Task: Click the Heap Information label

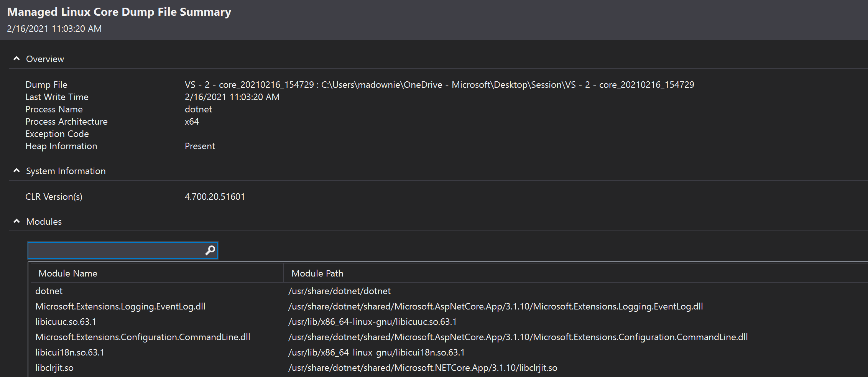Action: [61, 146]
